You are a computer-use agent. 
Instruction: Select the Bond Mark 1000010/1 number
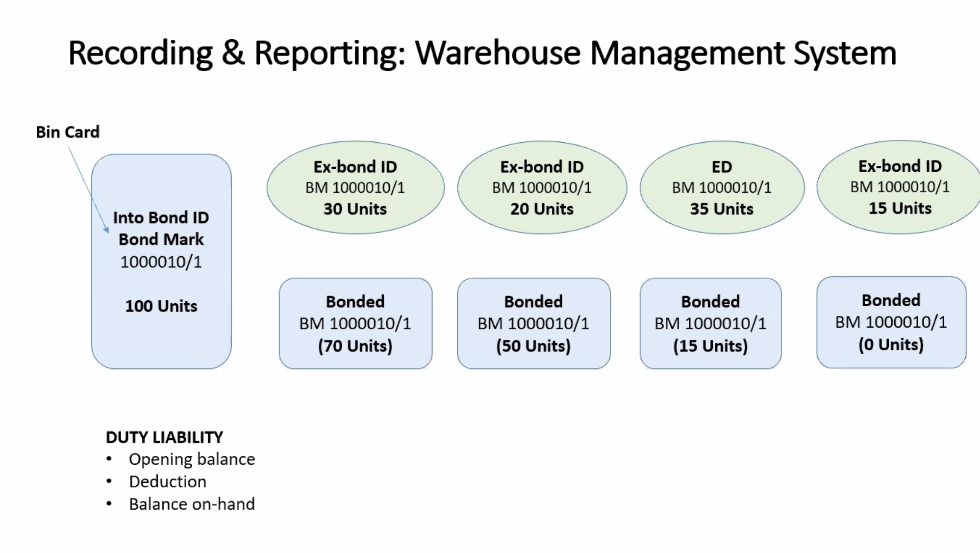161,262
